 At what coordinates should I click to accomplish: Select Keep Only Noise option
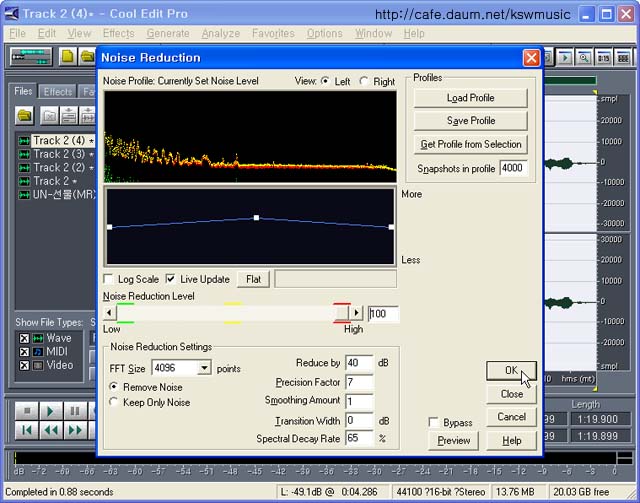pos(114,402)
